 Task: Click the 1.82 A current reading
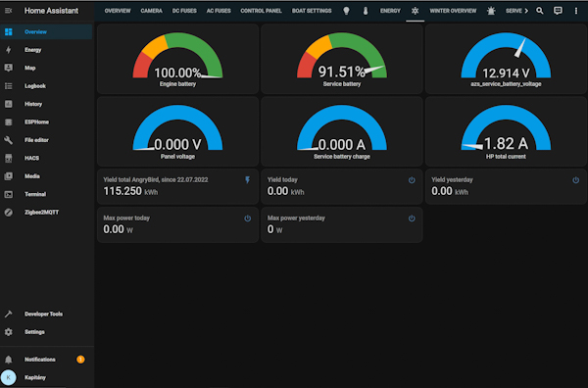tap(506, 144)
